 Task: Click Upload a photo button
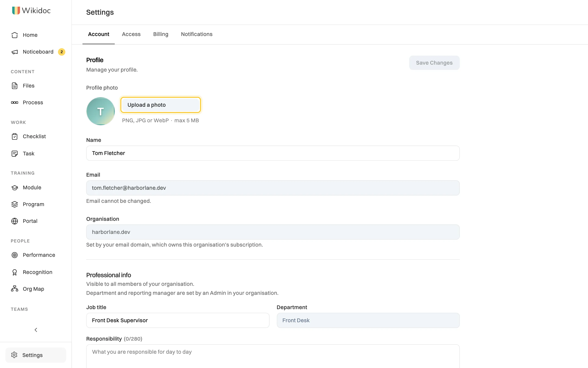(161, 105)
